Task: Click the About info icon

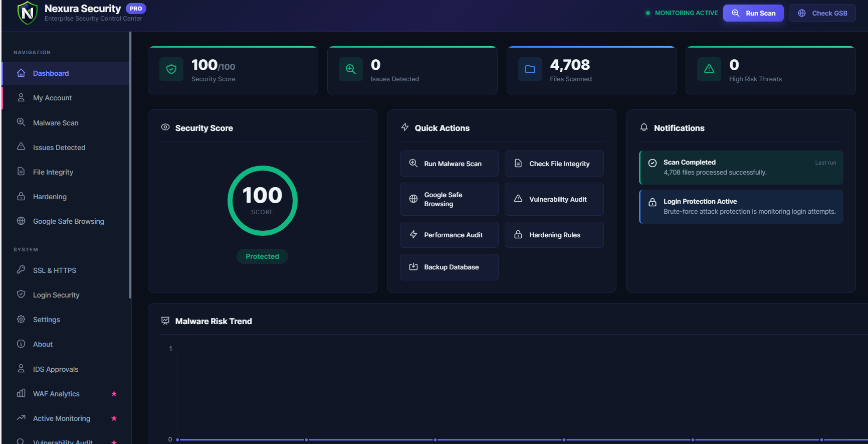Action: pos(21,344)
